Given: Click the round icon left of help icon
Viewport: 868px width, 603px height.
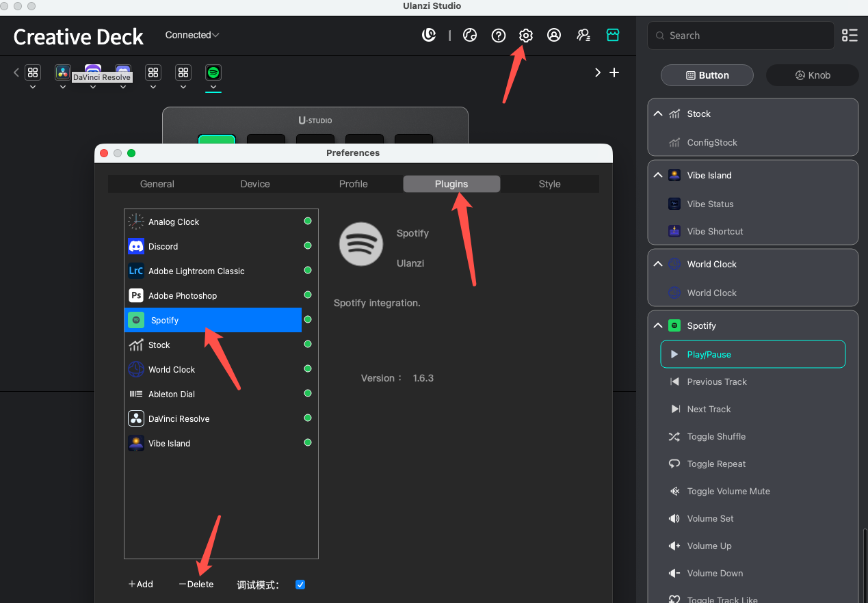Looking at the screenshot, I should pos(470,36).
